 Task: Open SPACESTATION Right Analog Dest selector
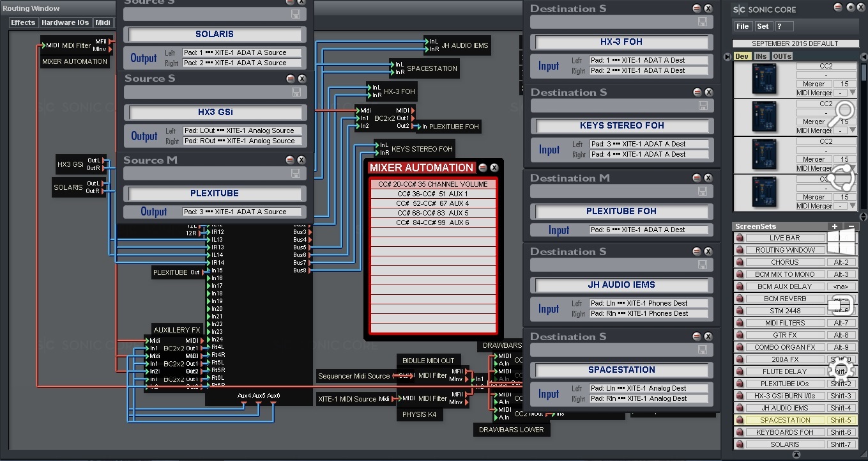[x=649, y=399]
